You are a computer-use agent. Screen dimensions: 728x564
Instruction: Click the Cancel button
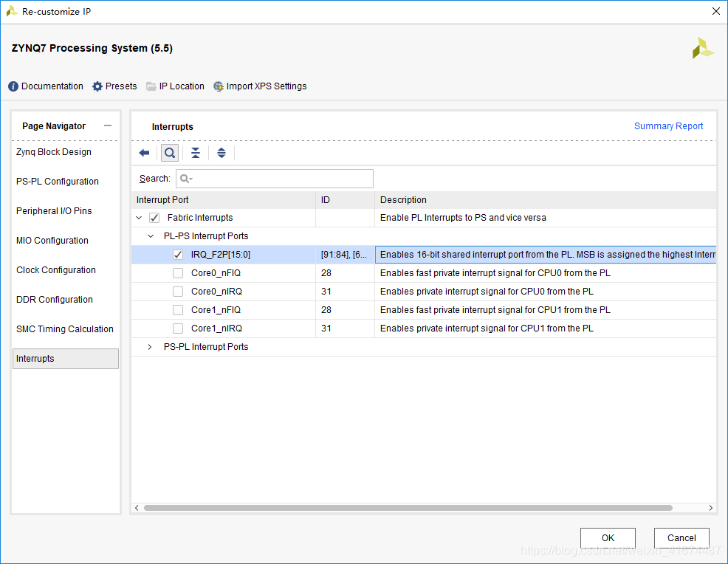point(681,538)
